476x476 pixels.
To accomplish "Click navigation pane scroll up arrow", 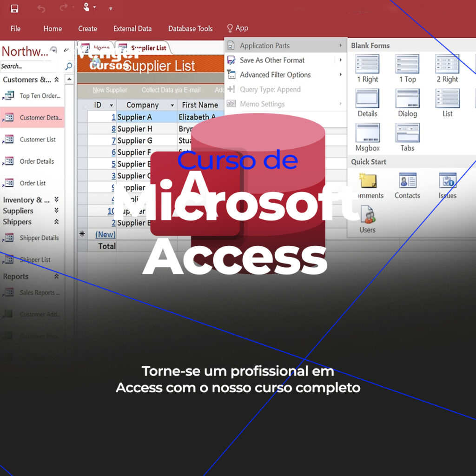I will pos(69,79).
